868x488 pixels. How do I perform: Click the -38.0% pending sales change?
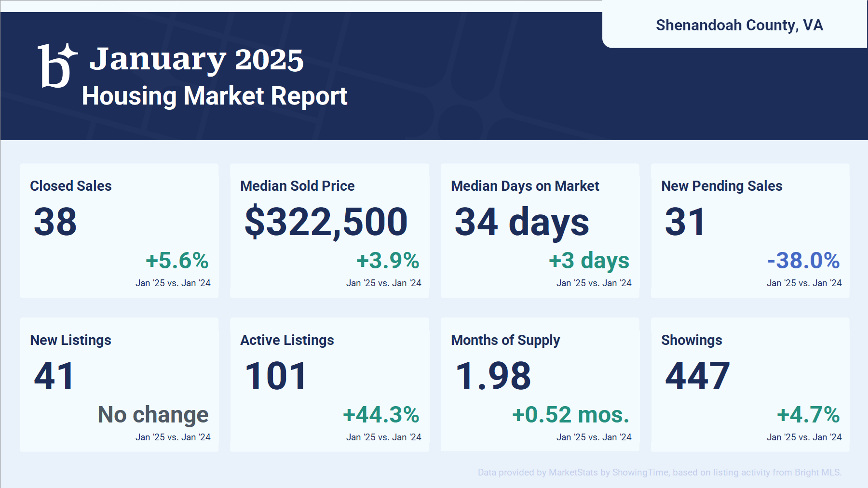[x=803, y=261]
